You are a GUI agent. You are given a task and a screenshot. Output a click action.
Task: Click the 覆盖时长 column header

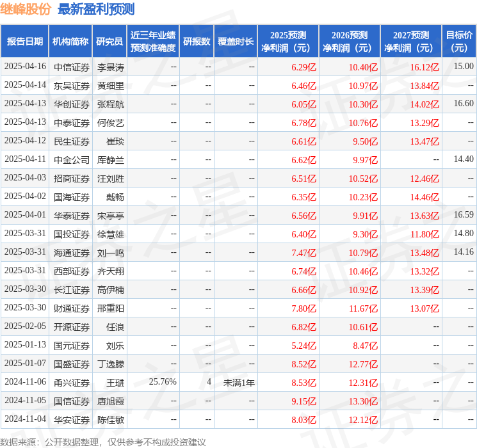[x=235, y=41]
